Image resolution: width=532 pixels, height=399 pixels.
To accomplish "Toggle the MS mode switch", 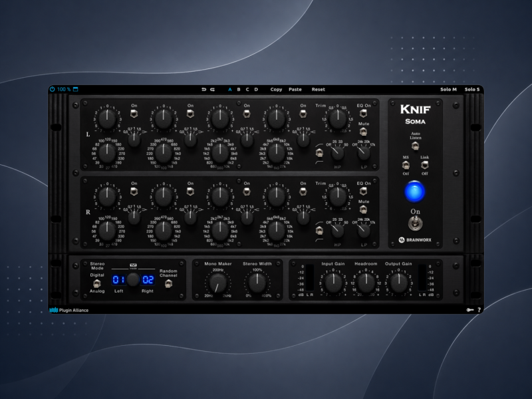I will pyautogui.click(x=406, y=165).
